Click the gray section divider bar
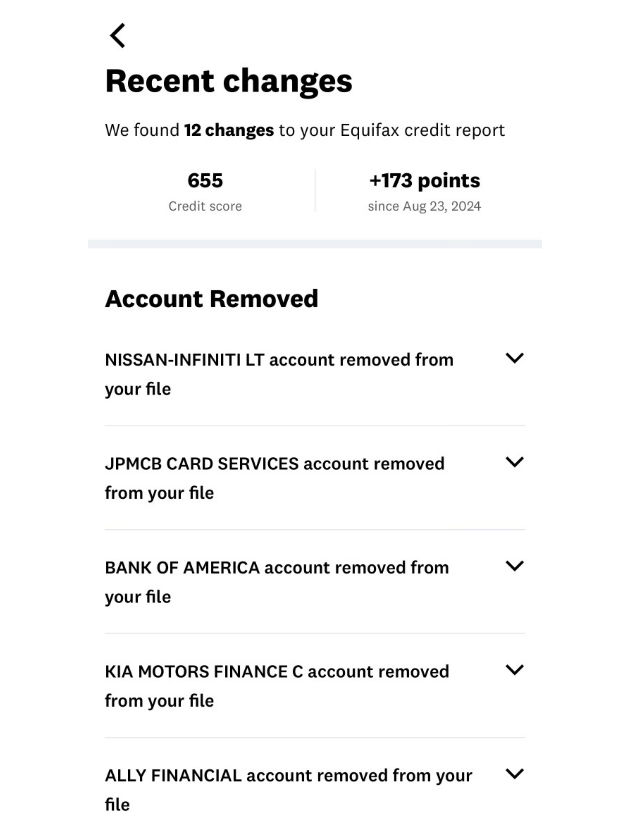Viewport: 630px width, 840px height. [x=315, y=244]
